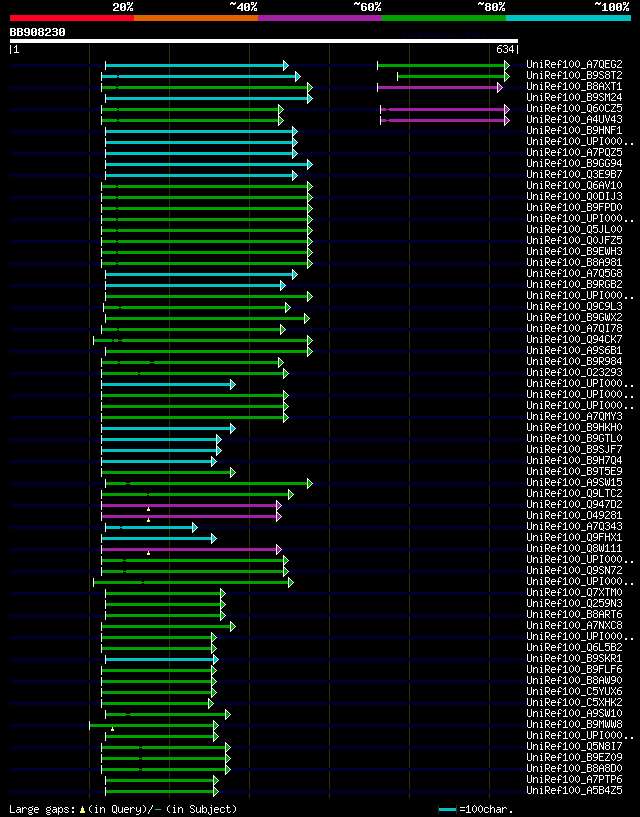Viewport: 640px width, 817px height.
Task: Select the UniRef100_A7Q343 label
Action: 574,527
